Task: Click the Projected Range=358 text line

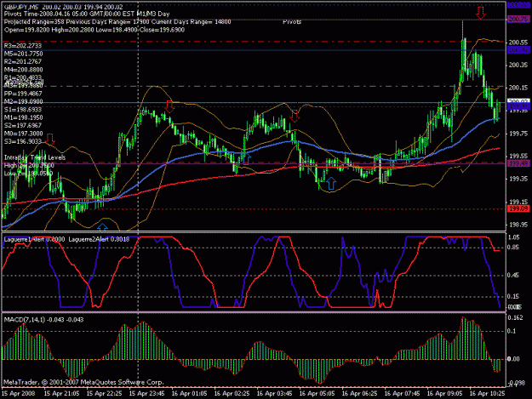Action: coord(117,22)
